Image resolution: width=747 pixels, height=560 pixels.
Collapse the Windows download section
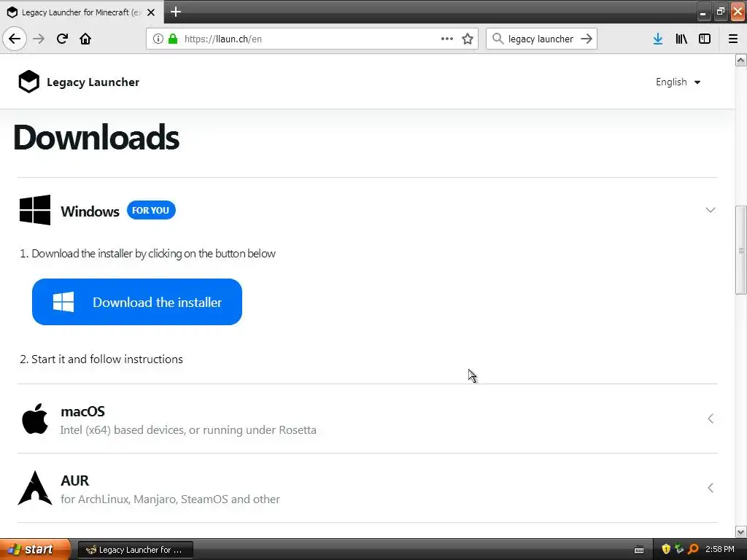(711, 210)
